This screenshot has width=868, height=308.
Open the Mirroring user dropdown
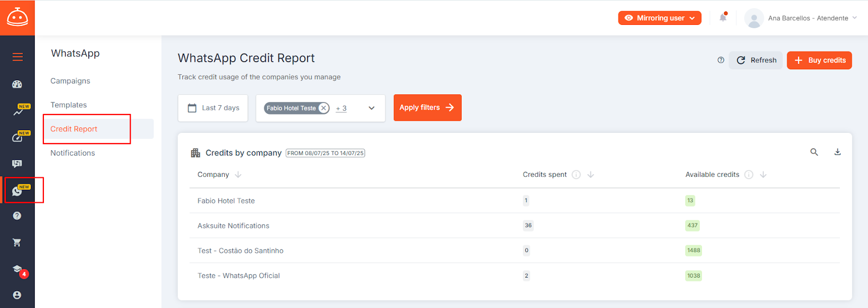coord(660,18)
